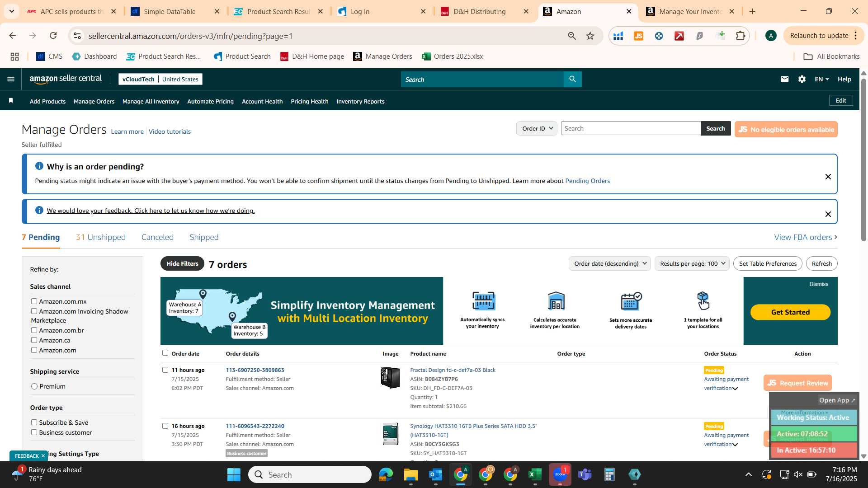Viewport: 868px width, 488px height.
Task: Open Calculator from the taskbar
Action: [x=609, y=474]
